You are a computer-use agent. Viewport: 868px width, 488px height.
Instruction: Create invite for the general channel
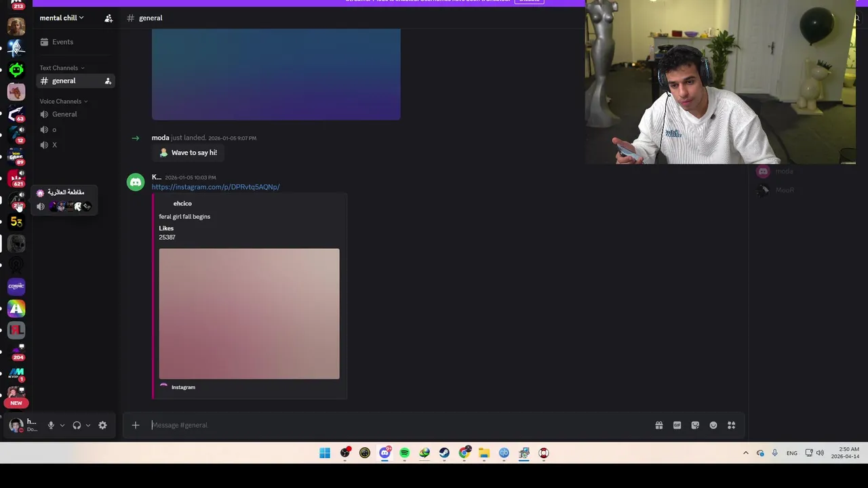click(107, 81)
